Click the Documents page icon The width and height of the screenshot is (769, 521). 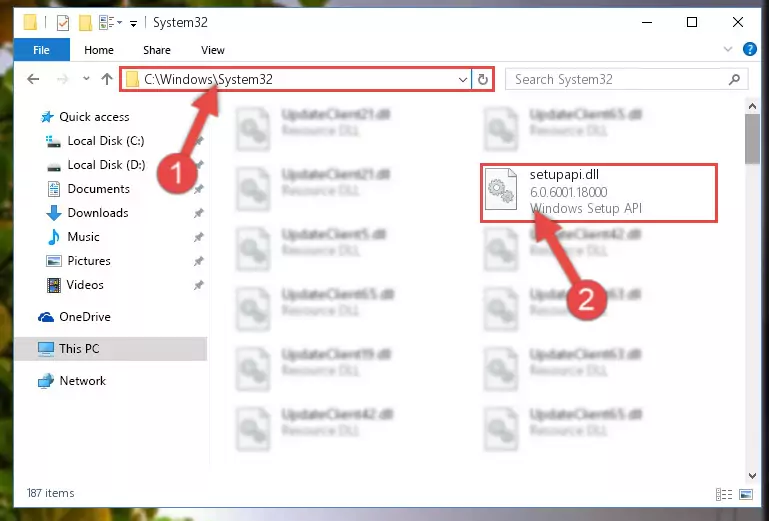point(53,189)
